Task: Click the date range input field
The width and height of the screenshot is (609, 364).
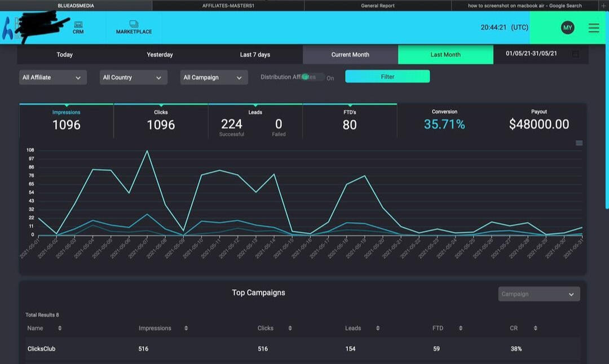Action: [x=531, y=54]
